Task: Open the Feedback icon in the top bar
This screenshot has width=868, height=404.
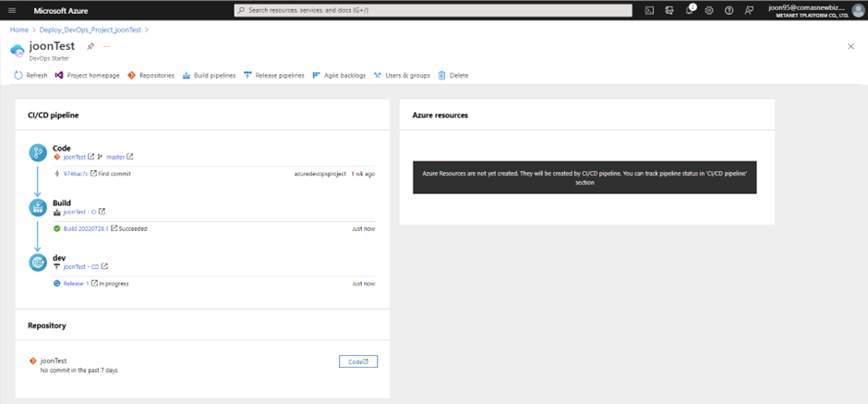Action: [x=749, y=10]
